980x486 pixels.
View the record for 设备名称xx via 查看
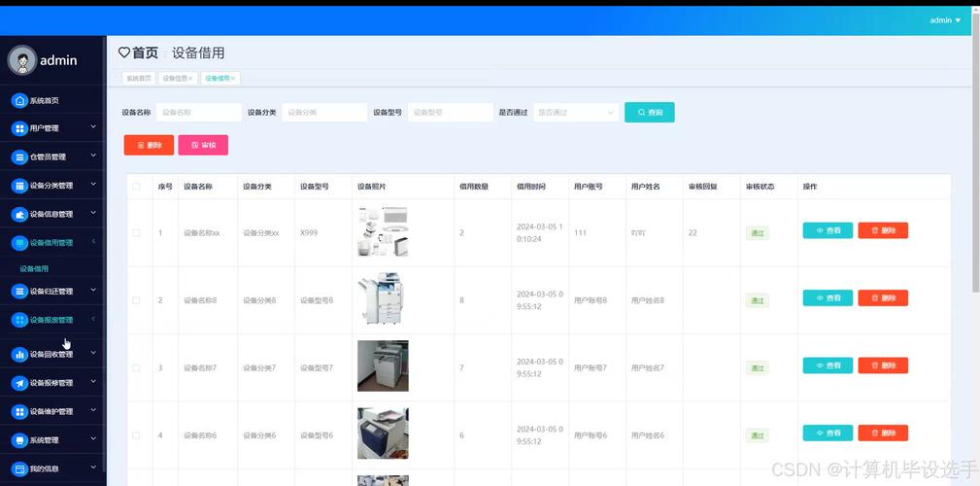point(828,230)
